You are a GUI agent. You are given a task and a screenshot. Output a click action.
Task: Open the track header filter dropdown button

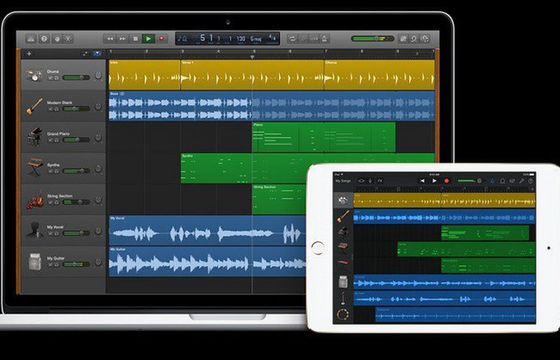tap(97, 54)
